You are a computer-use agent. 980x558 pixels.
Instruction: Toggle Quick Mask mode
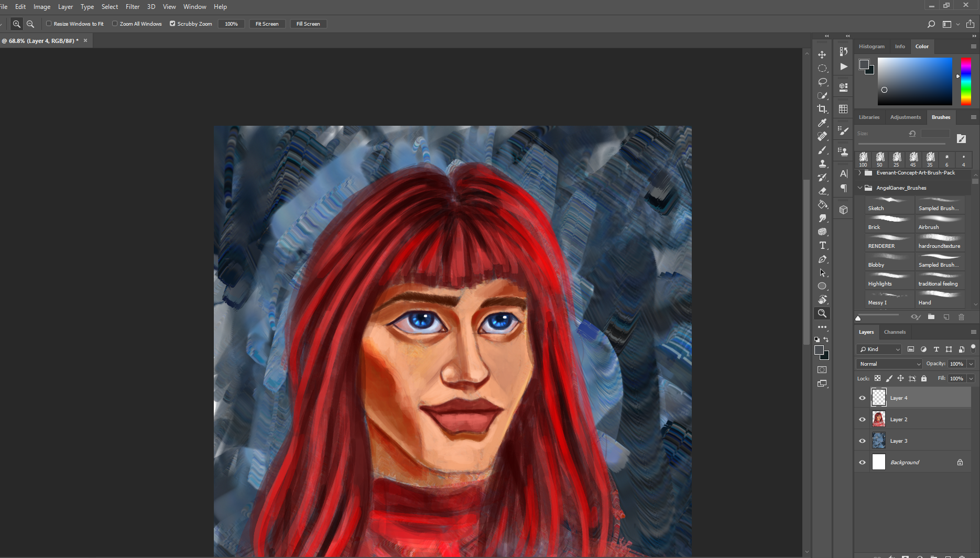(x=822, y=370)
